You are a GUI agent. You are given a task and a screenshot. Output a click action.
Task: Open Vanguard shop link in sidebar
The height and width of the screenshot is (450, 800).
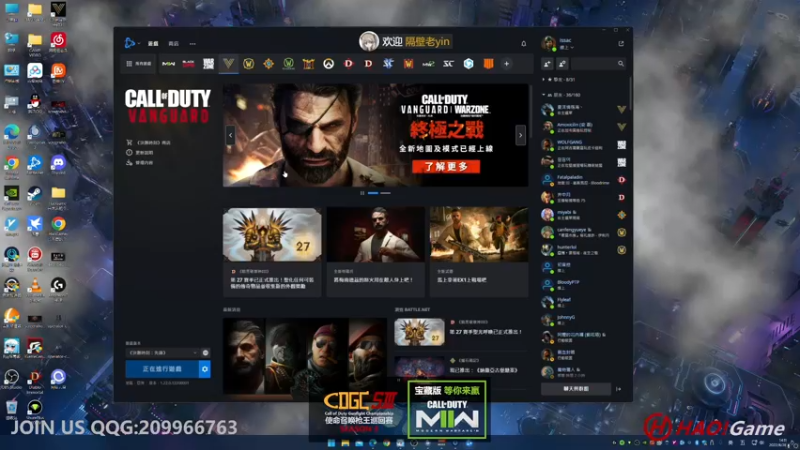point(148,143)
